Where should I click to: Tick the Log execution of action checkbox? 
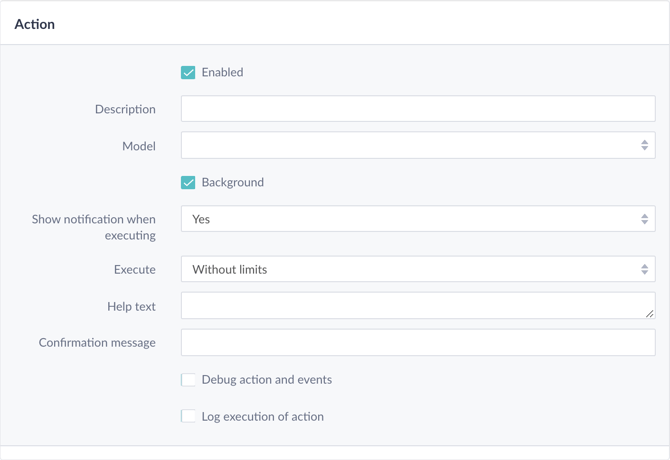tap(188, 416)
